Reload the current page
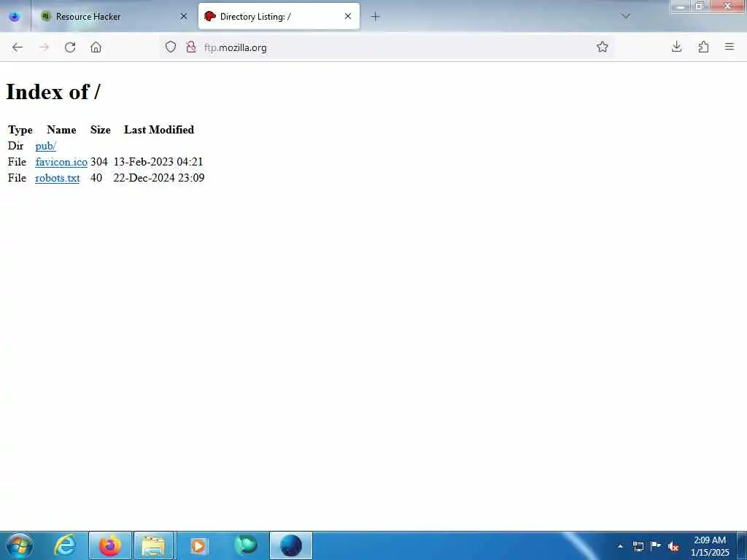 point(70,47)
